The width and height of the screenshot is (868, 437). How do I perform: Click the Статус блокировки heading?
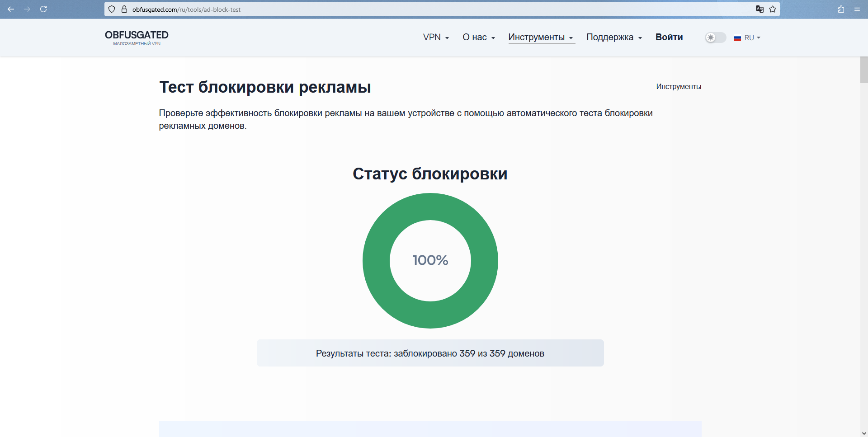(x=430, y=174)
